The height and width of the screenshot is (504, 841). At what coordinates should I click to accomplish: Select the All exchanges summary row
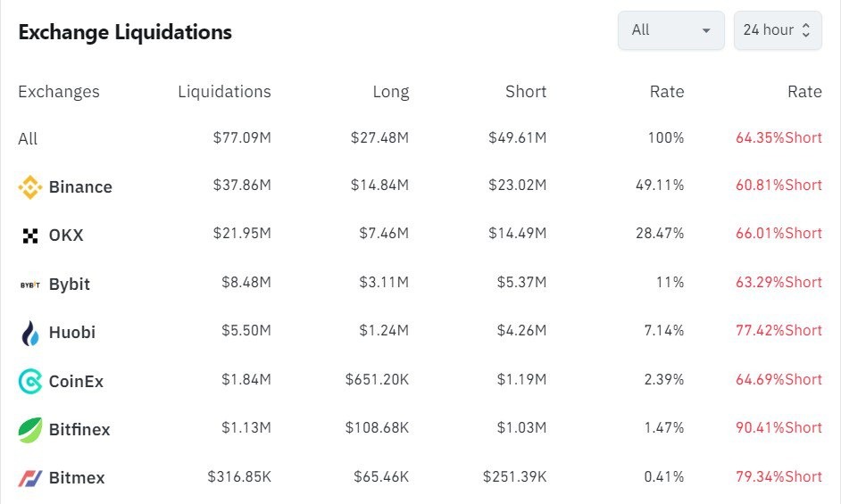[x=28, y=139]
